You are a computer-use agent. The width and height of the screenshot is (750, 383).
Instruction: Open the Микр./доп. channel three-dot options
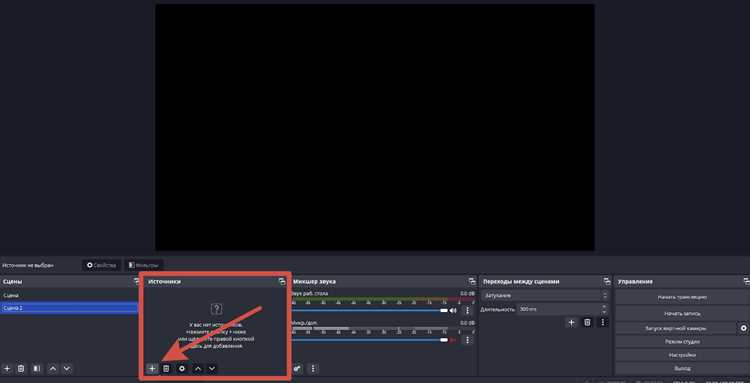point(467,340)
